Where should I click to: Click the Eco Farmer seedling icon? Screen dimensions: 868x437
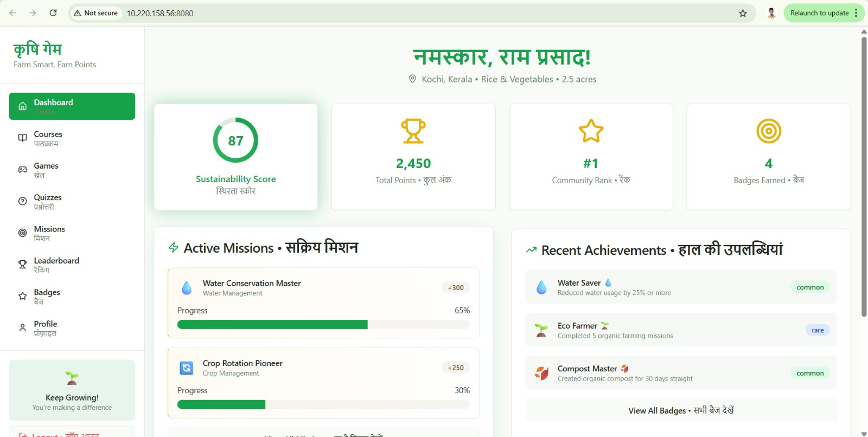541,330
